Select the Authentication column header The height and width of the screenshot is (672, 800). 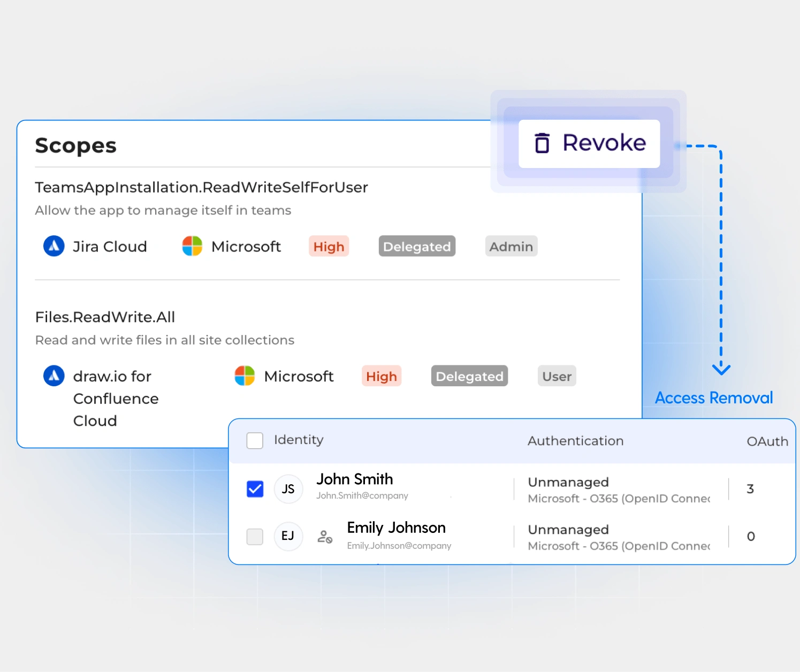pyautogui.click(x=575, y=440)
